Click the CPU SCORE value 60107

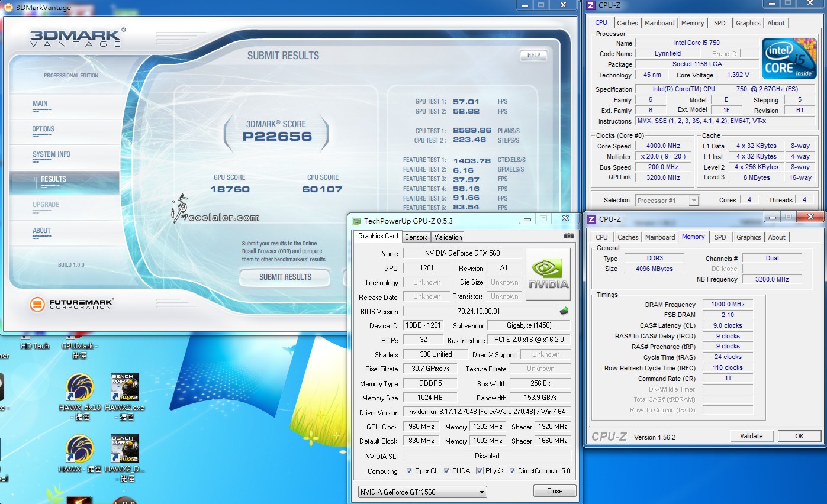coord(323,189)
